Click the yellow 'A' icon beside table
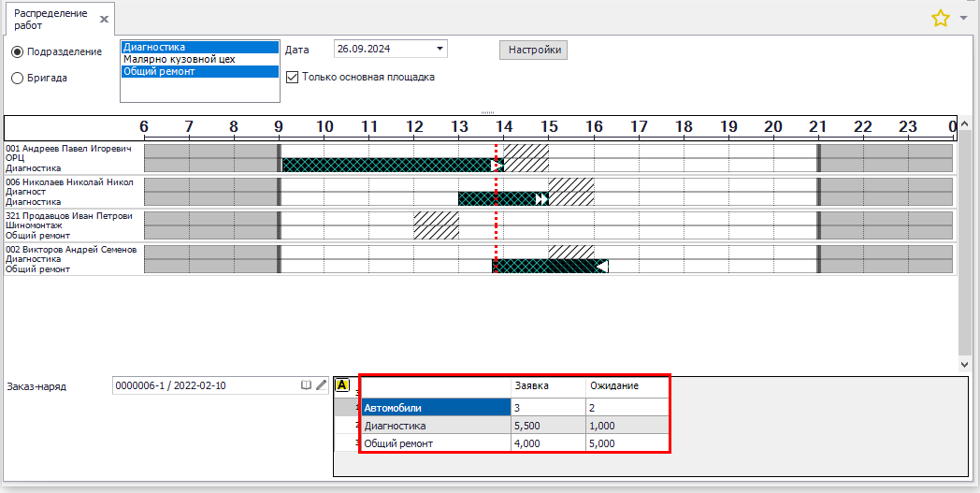980x493 pixels. click(342, 384)
